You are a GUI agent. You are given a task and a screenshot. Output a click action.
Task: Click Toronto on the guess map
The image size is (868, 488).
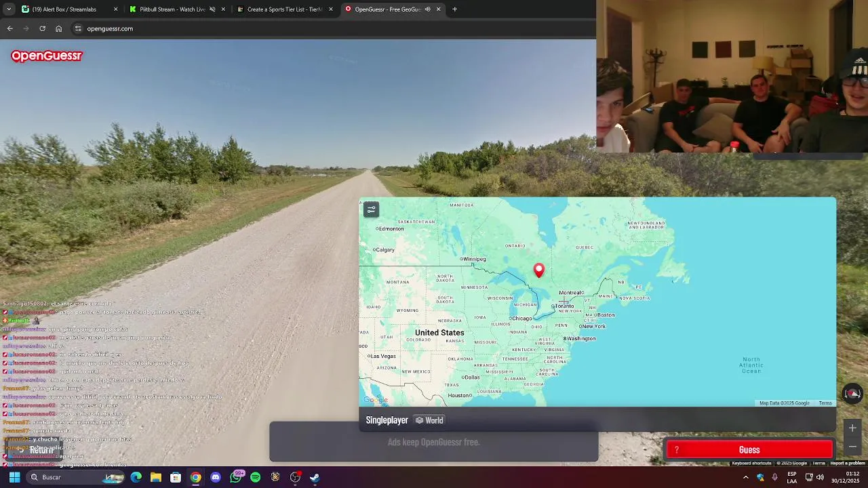564,306
